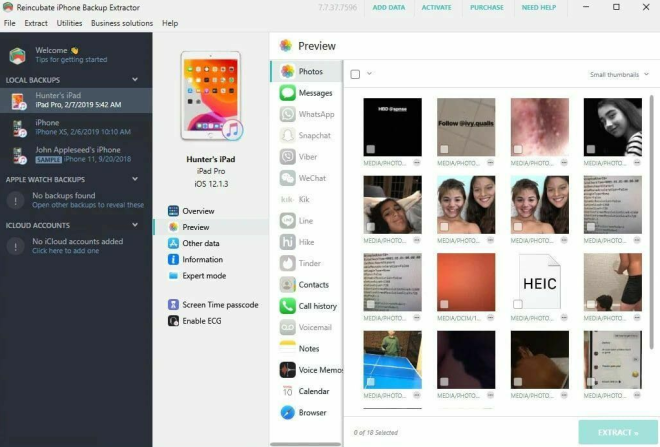Open the Business solutions menu

tap(122, 23)
